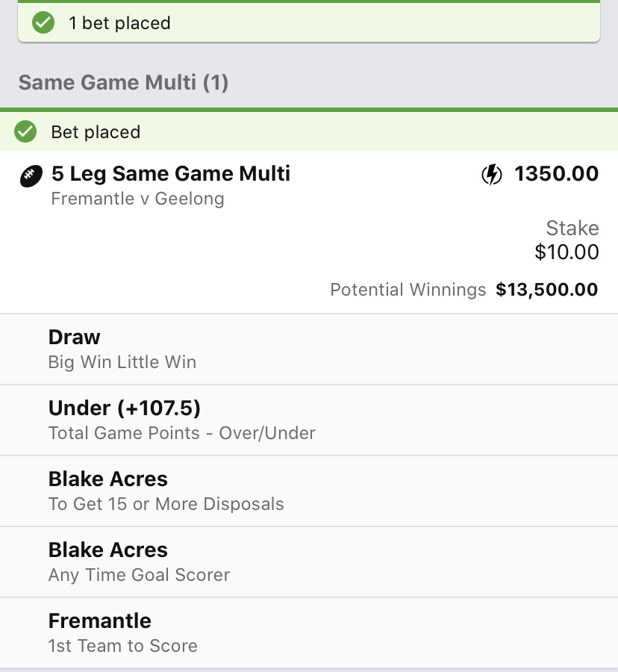
Task: Click the green checkmark beside '1 bet placed'
Action: [x=43, y=22]
